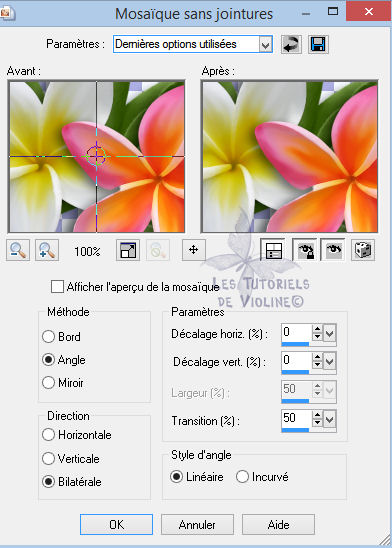This screenshot has width=392, height=548.
Task: Select Linéaire angle style
Action: [x=176, y=476]
